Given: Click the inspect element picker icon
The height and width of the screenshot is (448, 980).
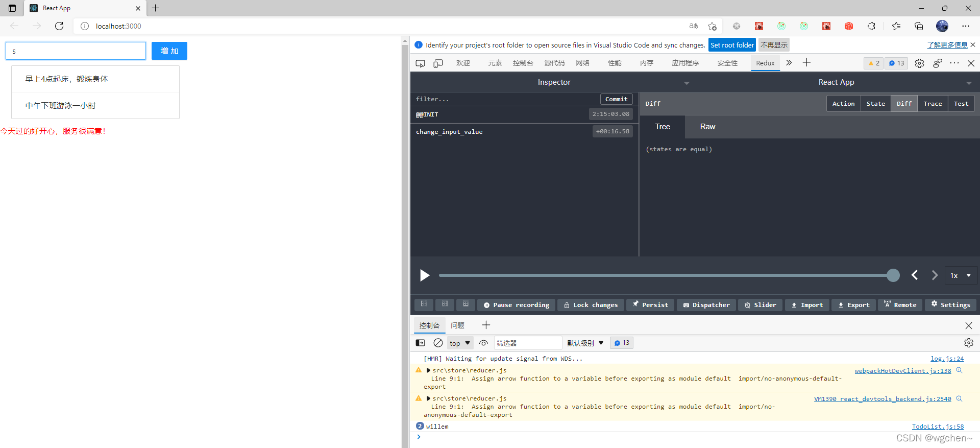Looking at the screenshot, I should (x=420, y=63).
